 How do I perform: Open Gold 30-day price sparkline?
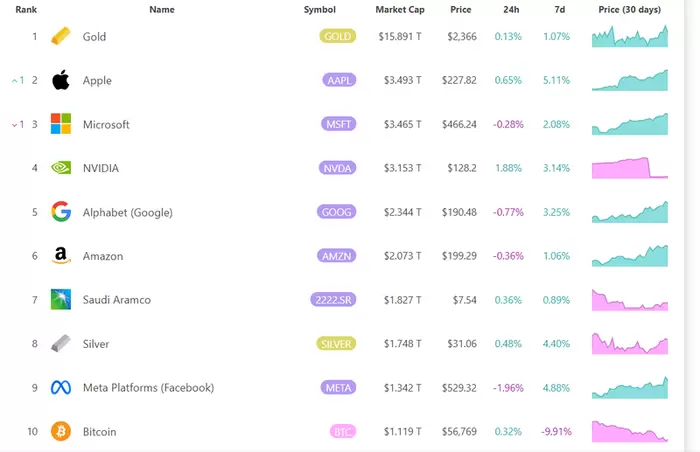630,36
